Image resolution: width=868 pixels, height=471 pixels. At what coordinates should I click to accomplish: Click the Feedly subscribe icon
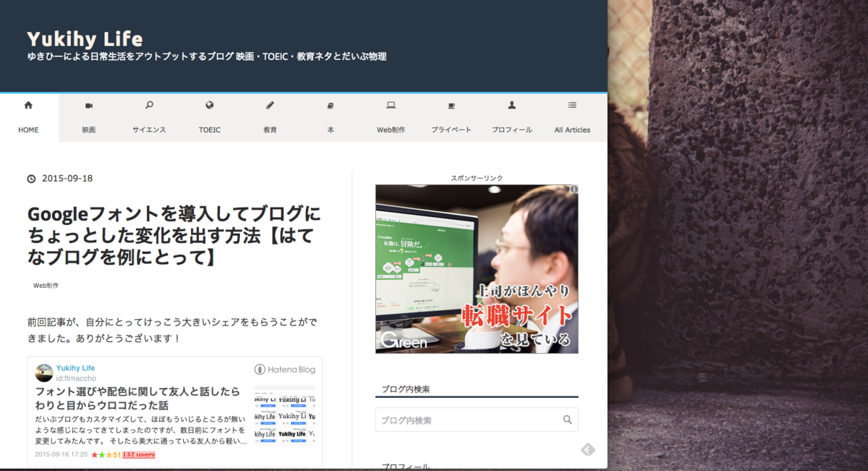(587, 449)
